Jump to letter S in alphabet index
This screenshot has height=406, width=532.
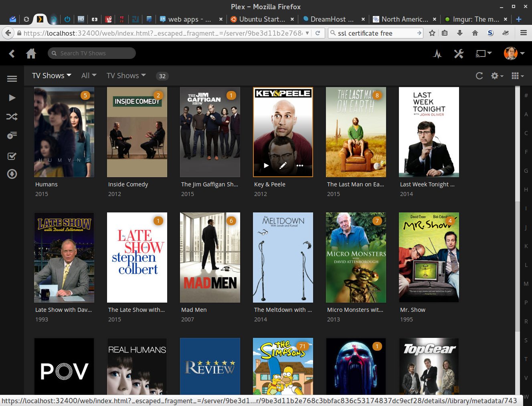[x=526, y=340]
